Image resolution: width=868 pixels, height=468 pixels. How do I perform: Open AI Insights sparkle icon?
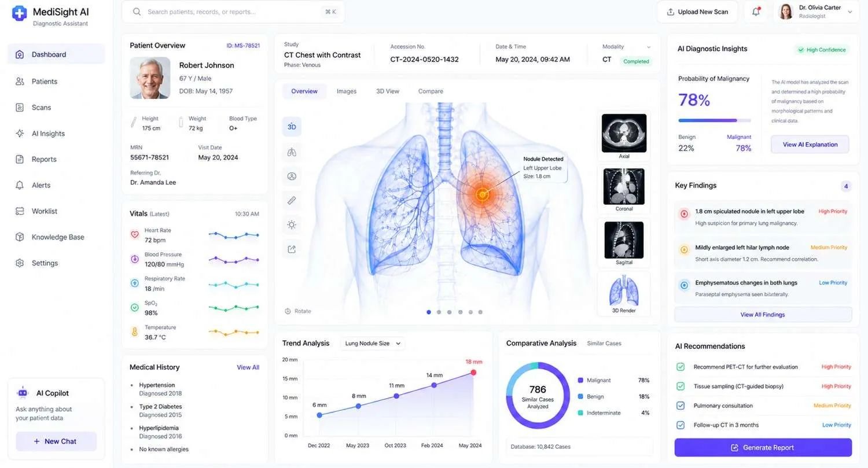click(20, 134)
